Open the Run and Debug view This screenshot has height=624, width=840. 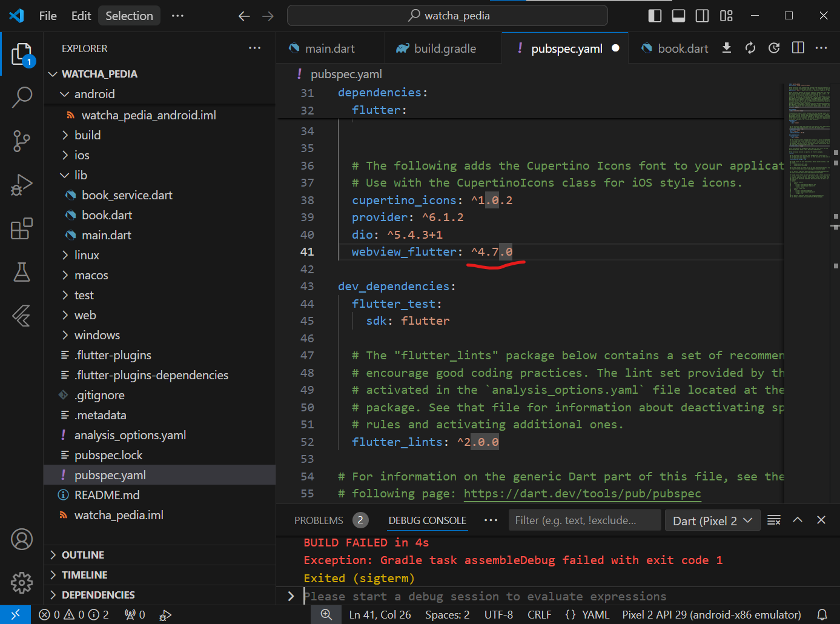(22, 185)
